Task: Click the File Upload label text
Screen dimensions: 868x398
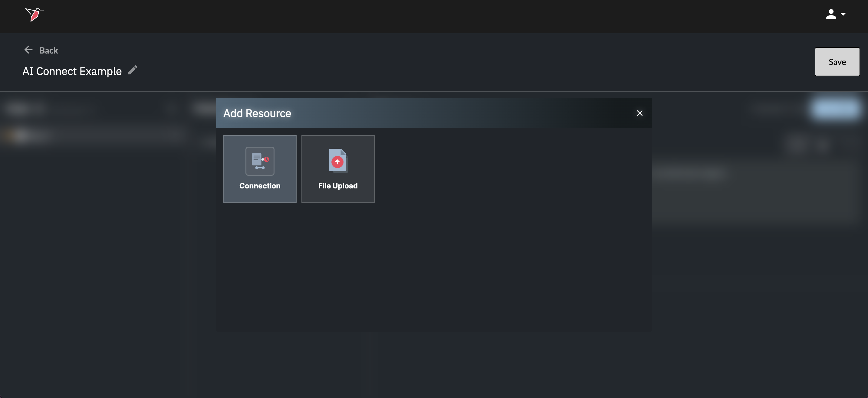Action: click(338, 186)
